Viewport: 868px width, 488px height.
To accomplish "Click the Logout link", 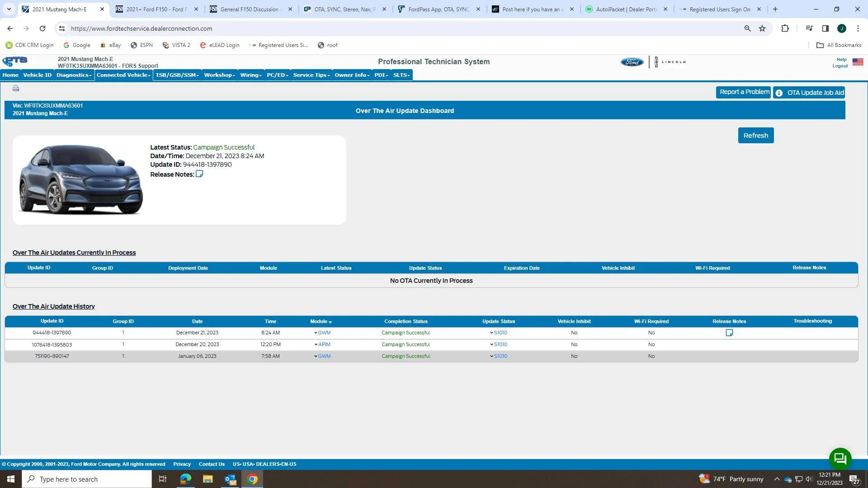I will pos(840,66).
